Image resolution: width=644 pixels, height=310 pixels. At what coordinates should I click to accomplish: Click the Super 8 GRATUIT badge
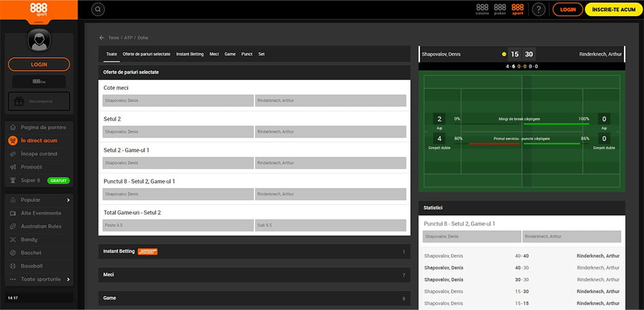[59, 181]
